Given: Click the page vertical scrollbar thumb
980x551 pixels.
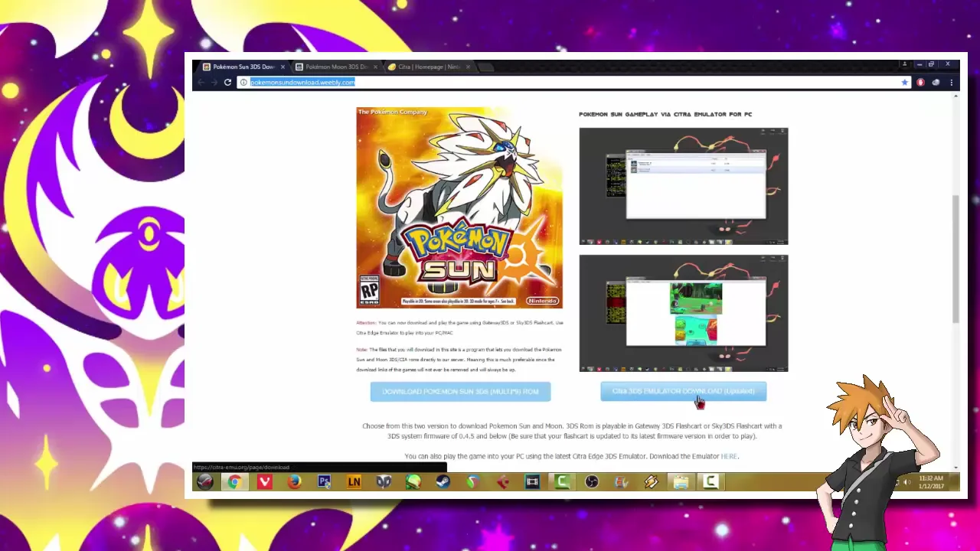Looking at the screenshot, I should coord(955,259).
